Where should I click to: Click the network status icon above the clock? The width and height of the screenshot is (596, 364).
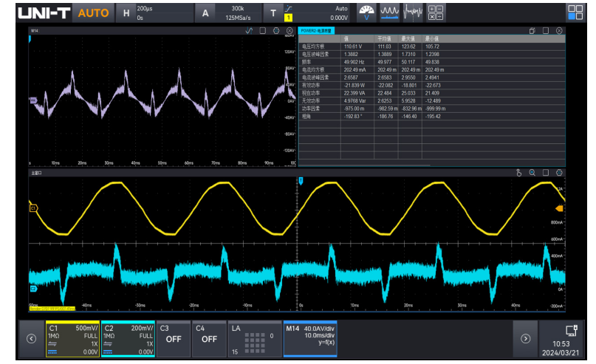570,330
